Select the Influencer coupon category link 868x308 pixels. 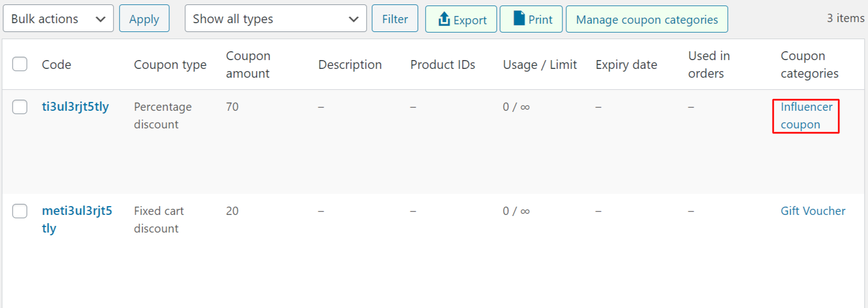click(806, 116)
